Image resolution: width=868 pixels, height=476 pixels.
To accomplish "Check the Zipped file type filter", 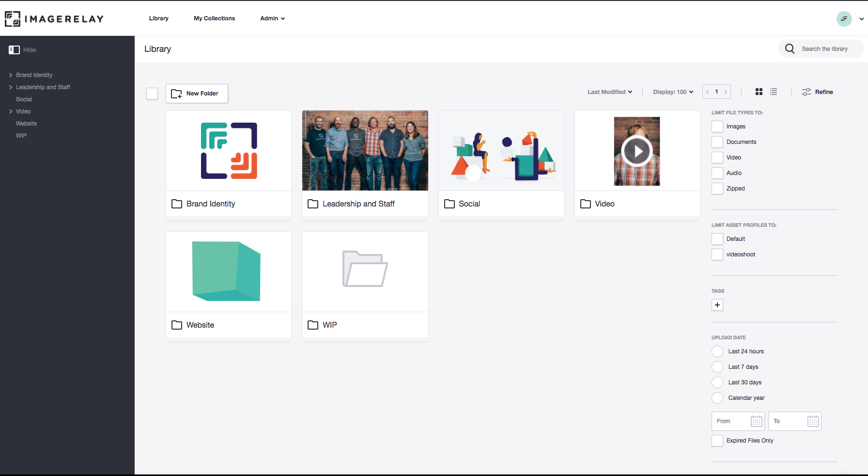I will 717,189.
